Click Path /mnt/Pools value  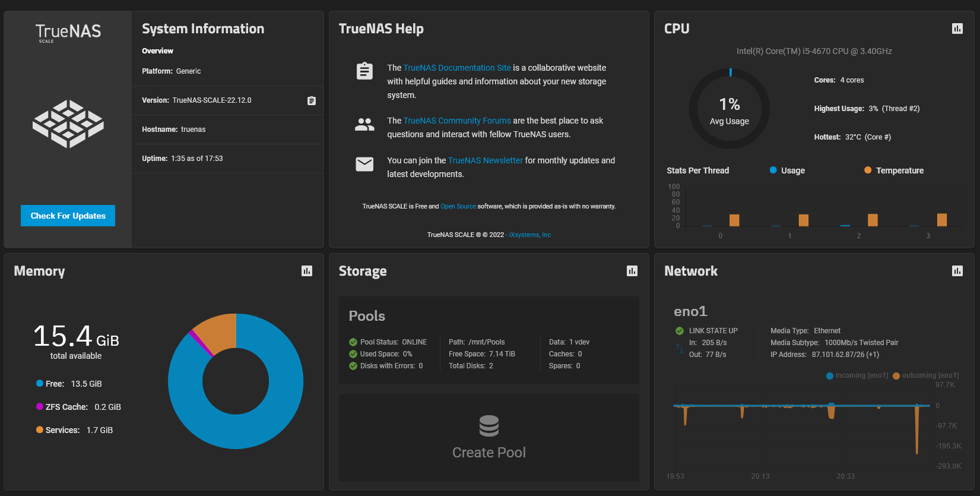(486, 342)
